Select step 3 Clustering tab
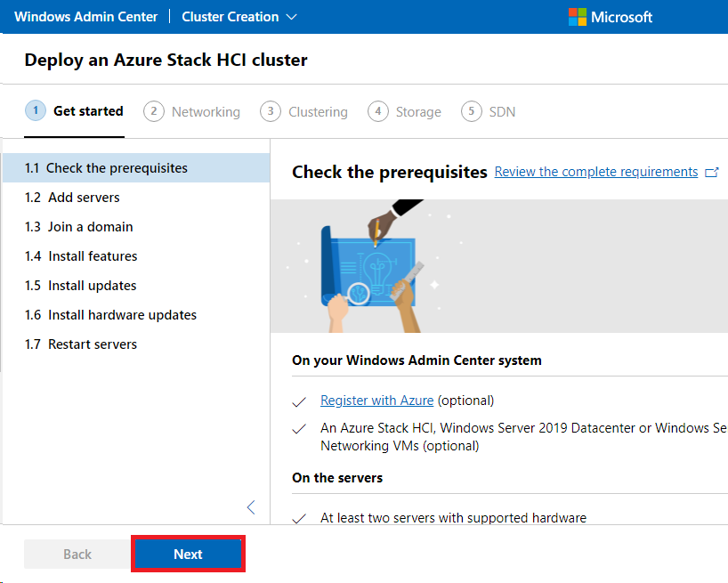Screen dimensions: 728x583 click(303, 112)
